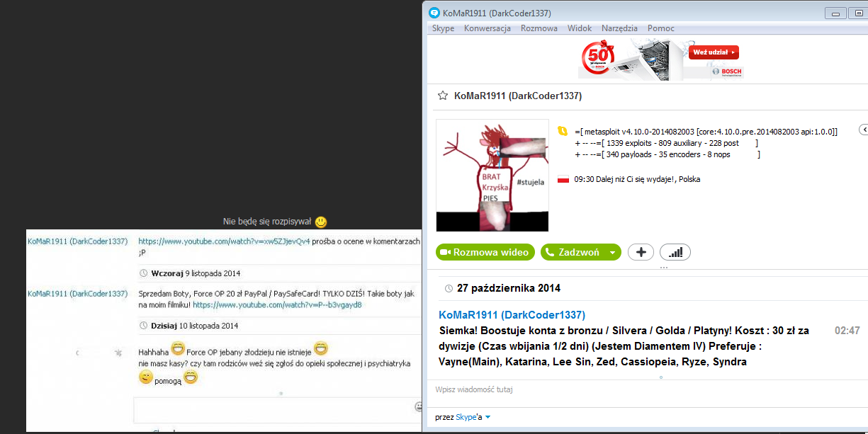Click the clock icon beside Dzisiaj 10 listopada
Screen dimensions: 868x434
tap(145, 326)
